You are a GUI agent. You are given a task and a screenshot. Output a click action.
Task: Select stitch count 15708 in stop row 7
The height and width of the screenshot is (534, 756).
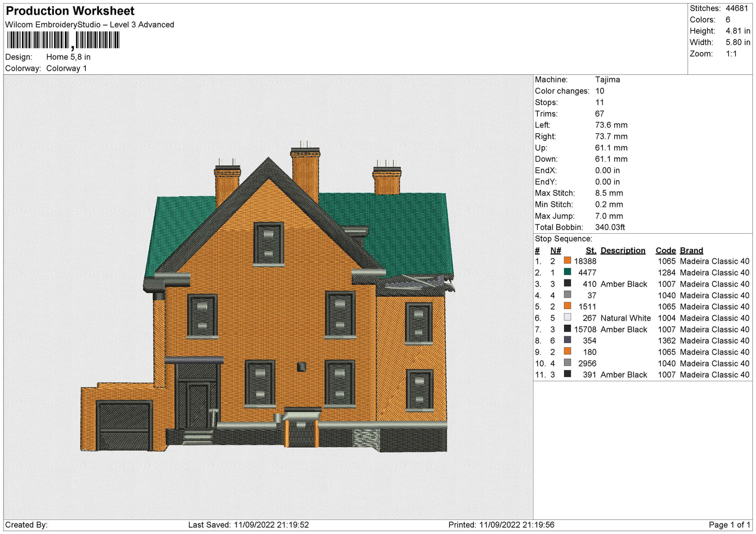coord(585,330)
